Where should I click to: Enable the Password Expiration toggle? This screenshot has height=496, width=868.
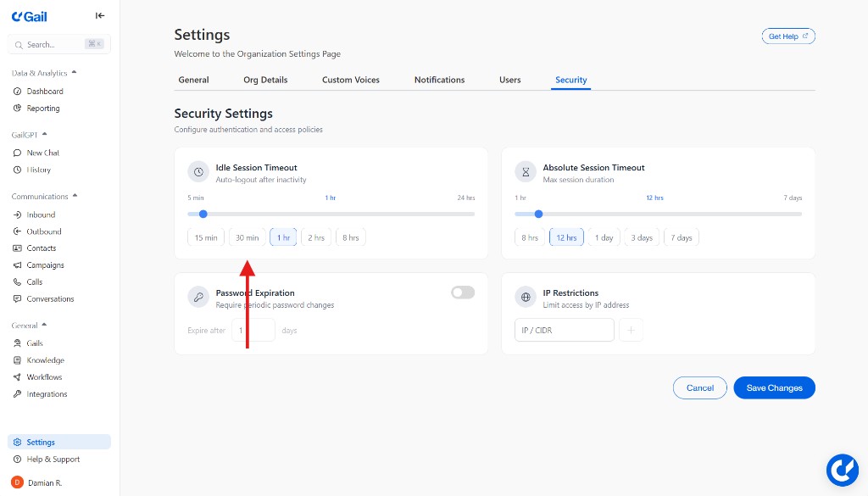462,292
